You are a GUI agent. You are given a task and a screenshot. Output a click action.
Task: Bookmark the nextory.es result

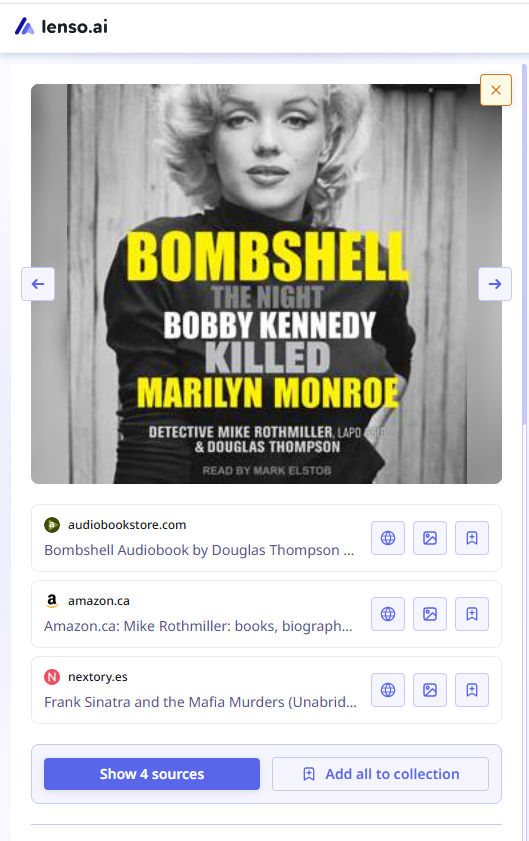tap(472, 690)
